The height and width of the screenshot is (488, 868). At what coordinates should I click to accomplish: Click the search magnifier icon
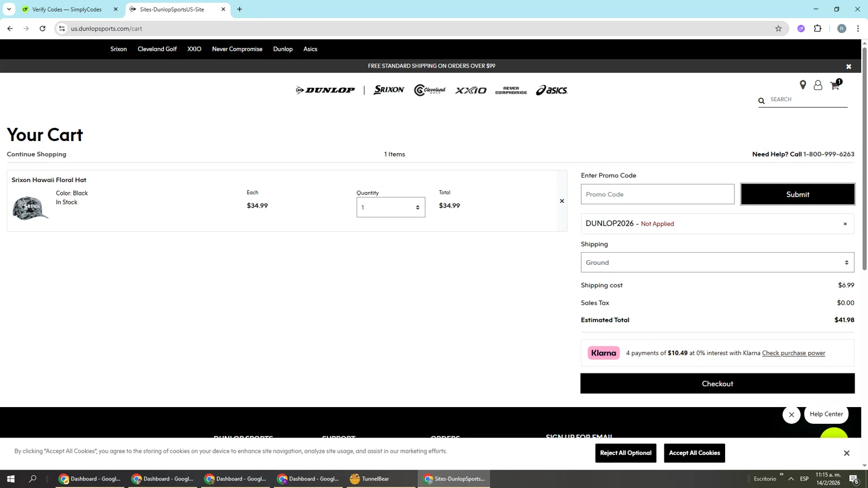pyautogui.click(x=762, y=101)
